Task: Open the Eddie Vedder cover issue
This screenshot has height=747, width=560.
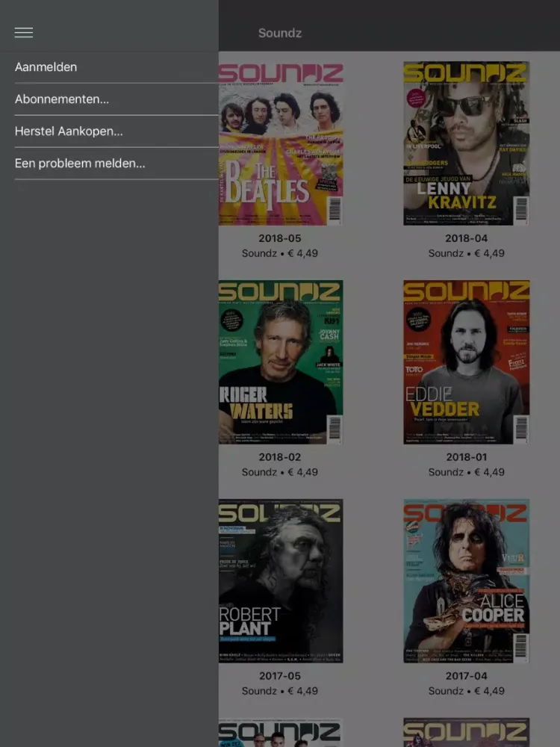Action: (x=466, y=362)
